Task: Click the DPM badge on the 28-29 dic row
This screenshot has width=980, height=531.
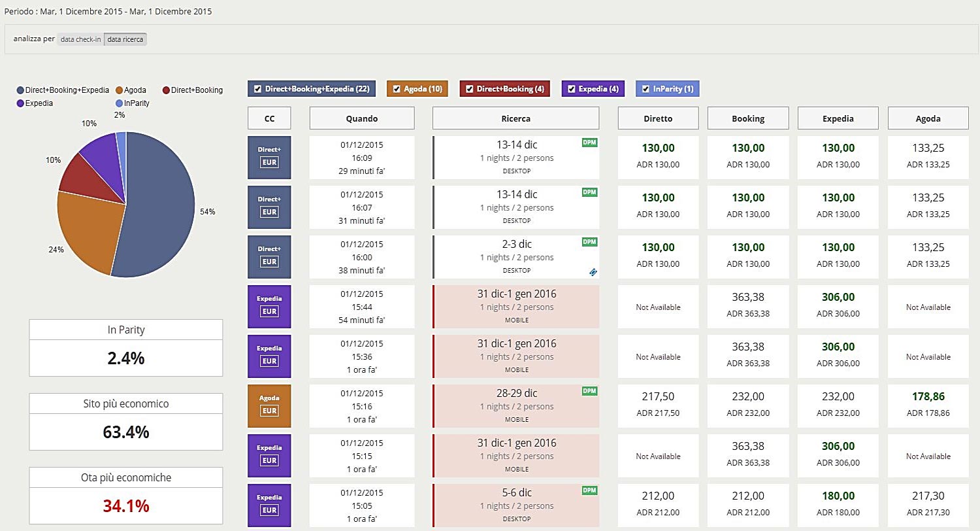Action: pyautogui.click(x=589, y=390)
